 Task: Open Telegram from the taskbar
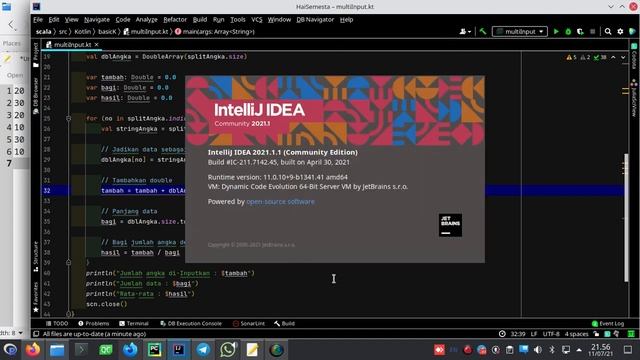[203, 350]
